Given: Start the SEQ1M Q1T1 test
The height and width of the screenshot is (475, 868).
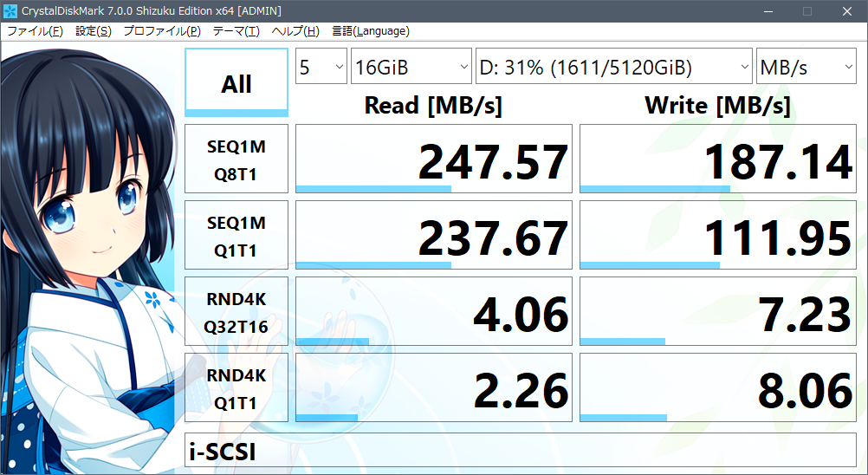Looking at the screenshot, I should pyautogui.click(x=236, y=235).
